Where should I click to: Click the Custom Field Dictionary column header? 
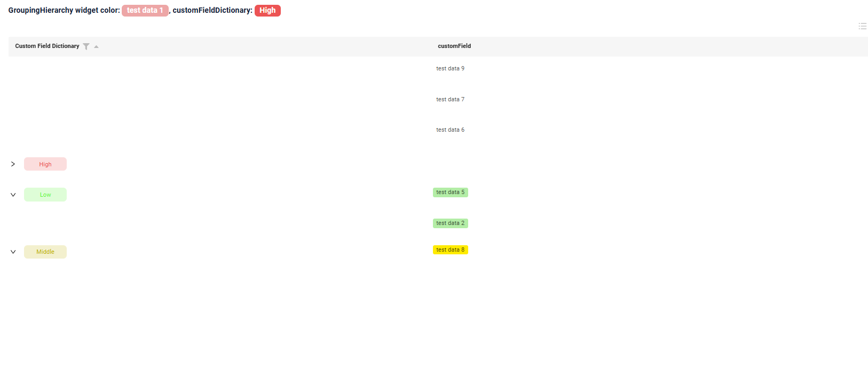47,46
